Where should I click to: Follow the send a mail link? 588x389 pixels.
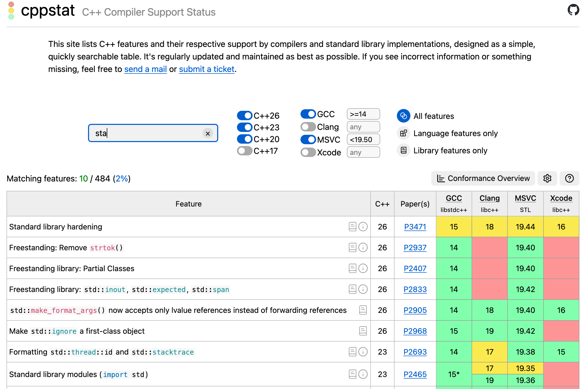point(145,69)
